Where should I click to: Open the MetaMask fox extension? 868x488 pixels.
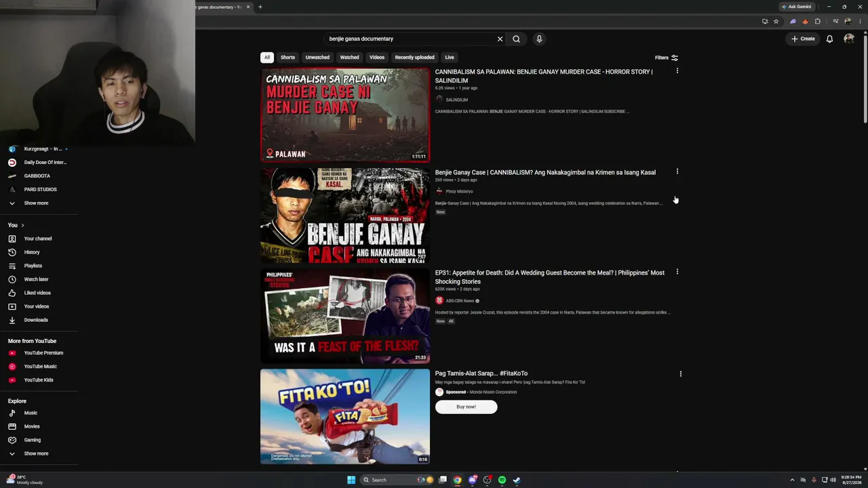pyautogui.click(x=805, y=21)
